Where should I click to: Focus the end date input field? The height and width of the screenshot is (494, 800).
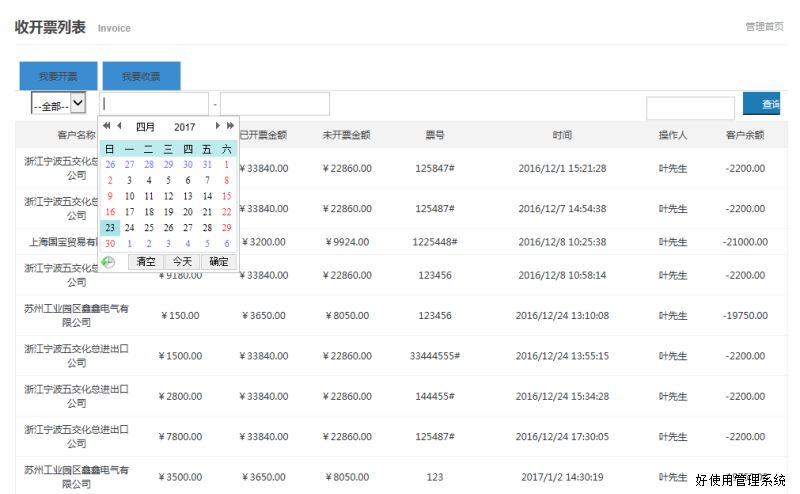[x=274, y=104]
